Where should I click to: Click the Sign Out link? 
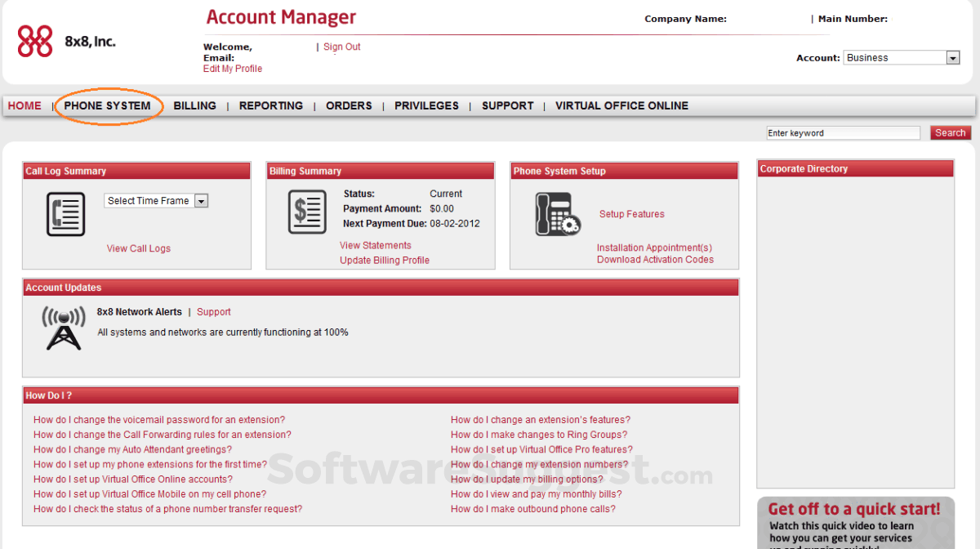(341, 47)
